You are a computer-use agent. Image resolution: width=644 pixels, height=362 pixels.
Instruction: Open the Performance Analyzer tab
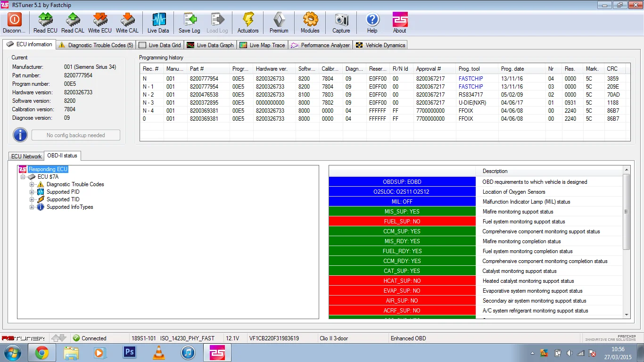click(320, 45)
